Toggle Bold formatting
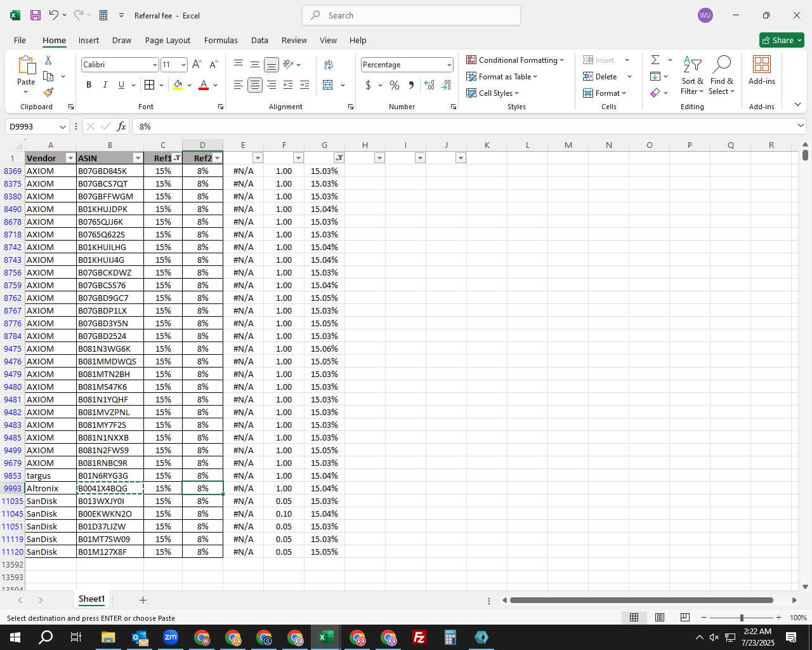Image resolution: width=812 pixels, height=650 pixels. (x=89, y=85)
